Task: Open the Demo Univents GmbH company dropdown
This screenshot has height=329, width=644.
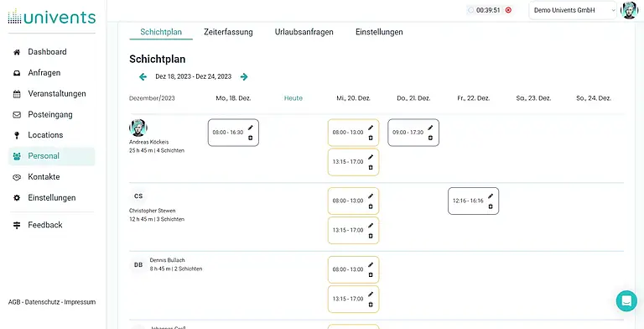Action: coord(573,10)
